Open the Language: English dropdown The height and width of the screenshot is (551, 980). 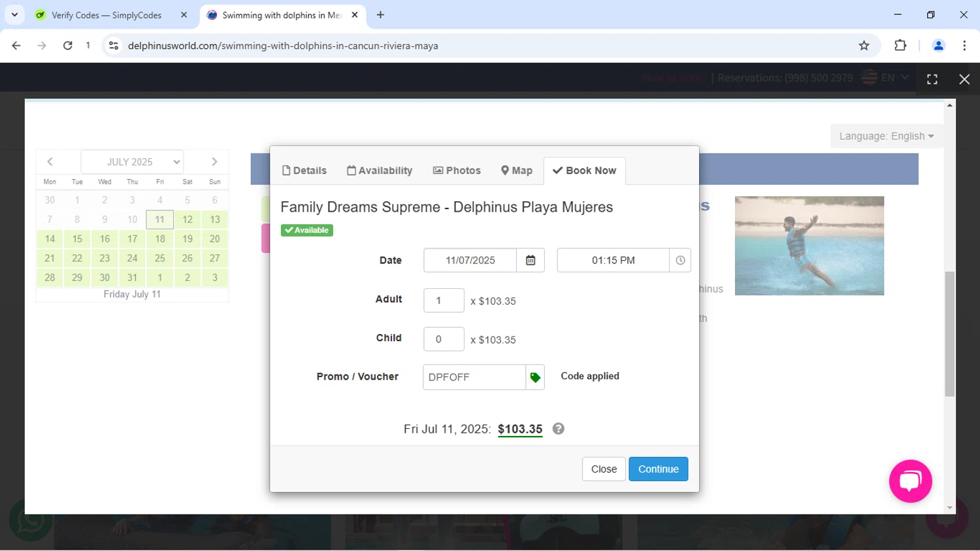point(887,136)
